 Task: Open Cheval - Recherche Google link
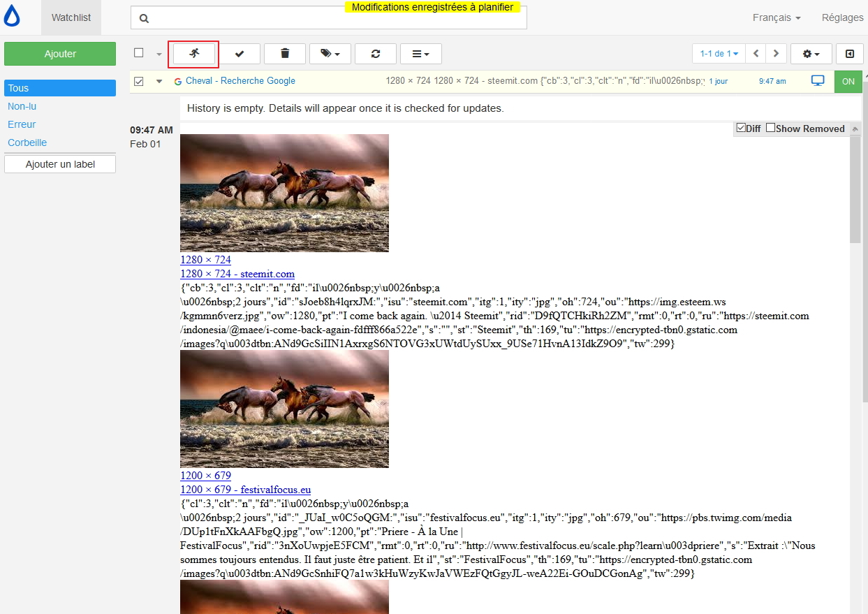point(240,81)
